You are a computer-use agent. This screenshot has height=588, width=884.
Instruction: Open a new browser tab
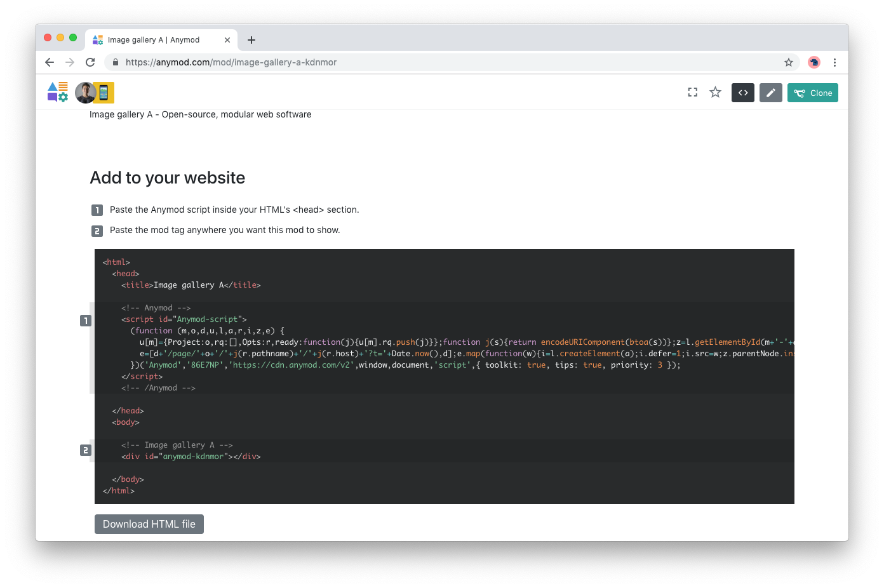(251, 40)
